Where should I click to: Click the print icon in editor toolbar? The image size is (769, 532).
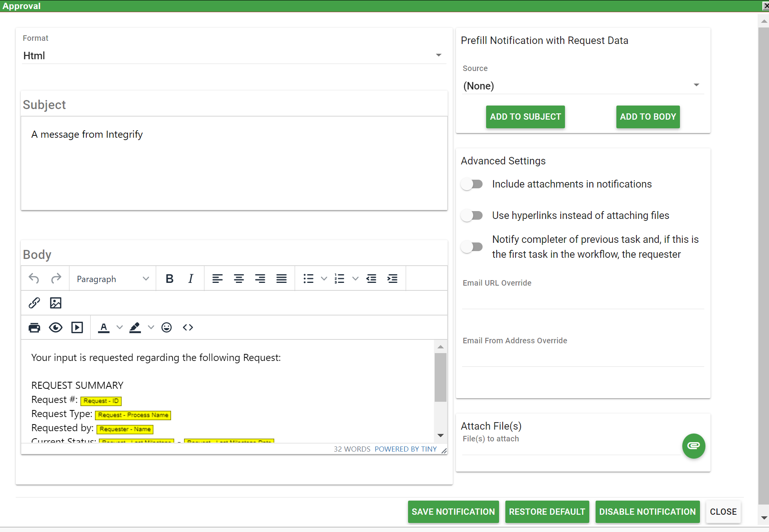point(35,327)
